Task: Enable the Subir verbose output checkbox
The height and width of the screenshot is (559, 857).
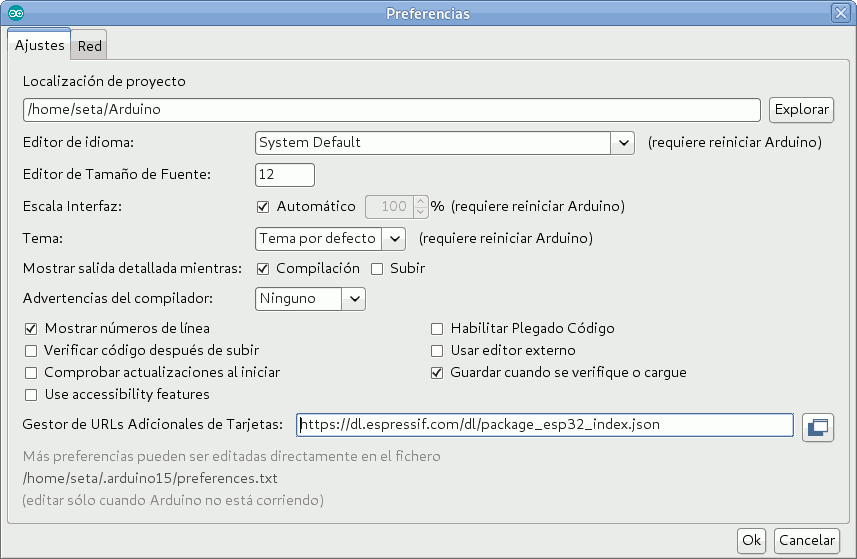Action: (x=377, y=269)
